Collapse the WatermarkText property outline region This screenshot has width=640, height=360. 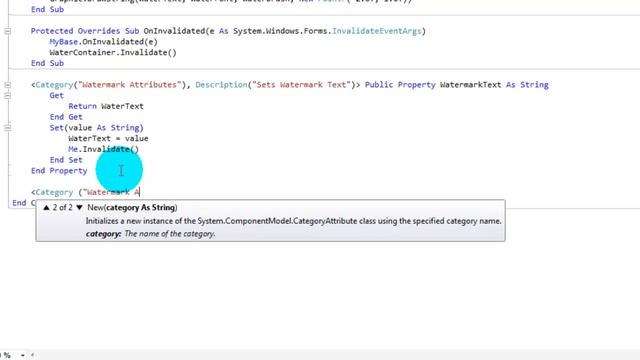(x=7, y=85)
